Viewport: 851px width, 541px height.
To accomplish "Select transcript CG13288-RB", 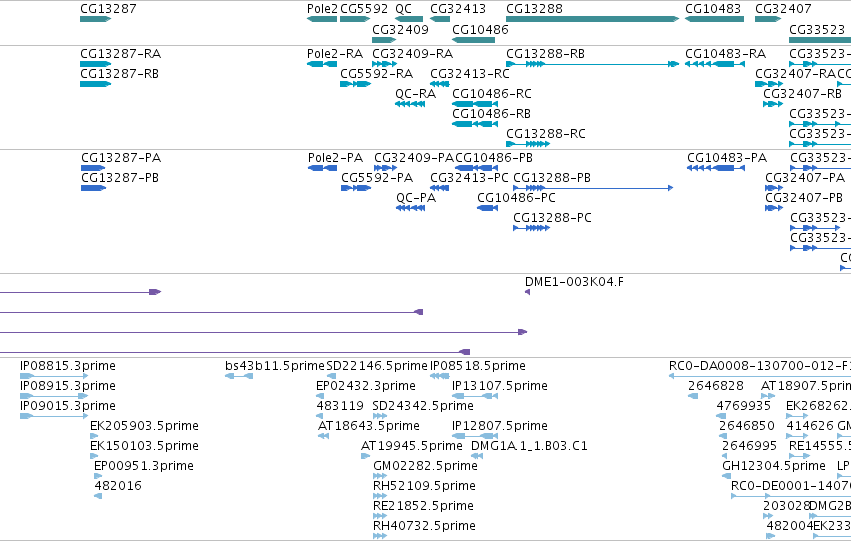I will coord(592,64).
